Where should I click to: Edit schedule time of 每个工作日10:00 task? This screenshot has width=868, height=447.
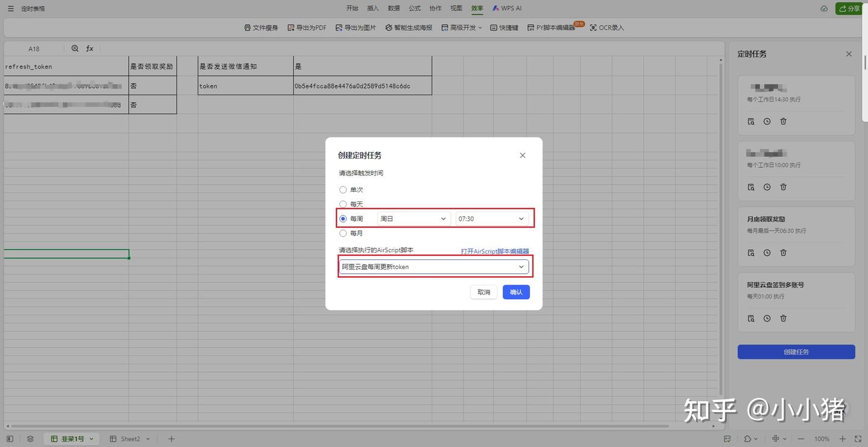pos(767,187)
